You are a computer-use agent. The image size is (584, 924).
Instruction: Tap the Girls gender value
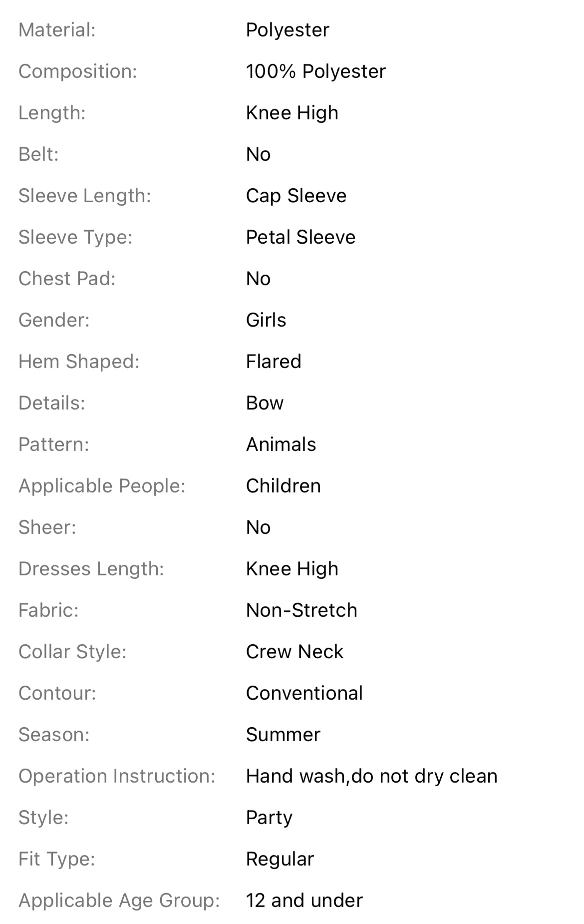[266, 320]
